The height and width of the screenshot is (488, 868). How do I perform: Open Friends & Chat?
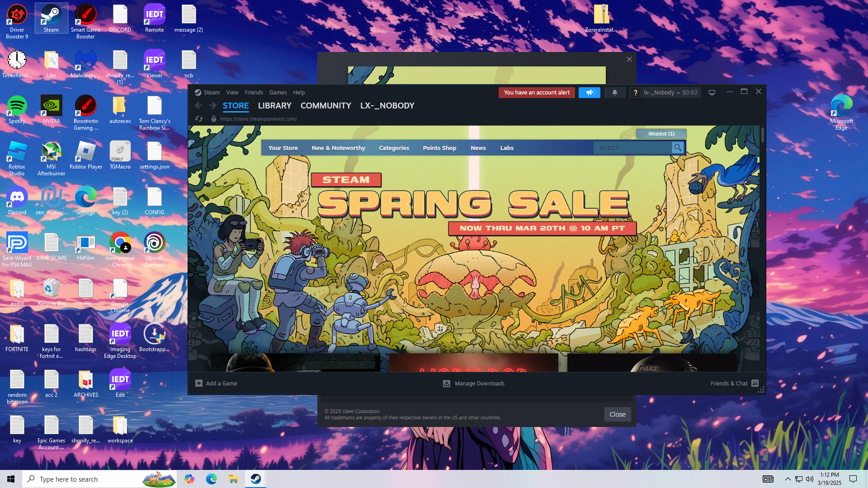click(729, 383)
